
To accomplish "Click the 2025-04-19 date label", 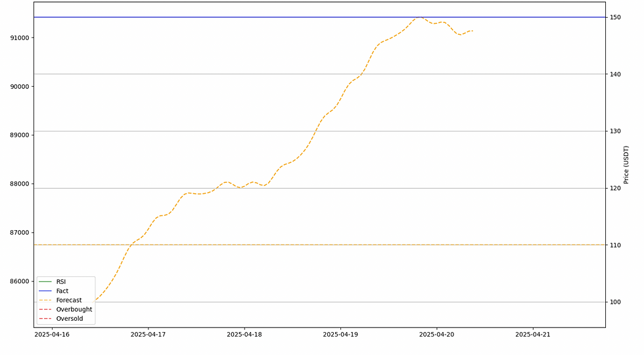I will [340, 335].
